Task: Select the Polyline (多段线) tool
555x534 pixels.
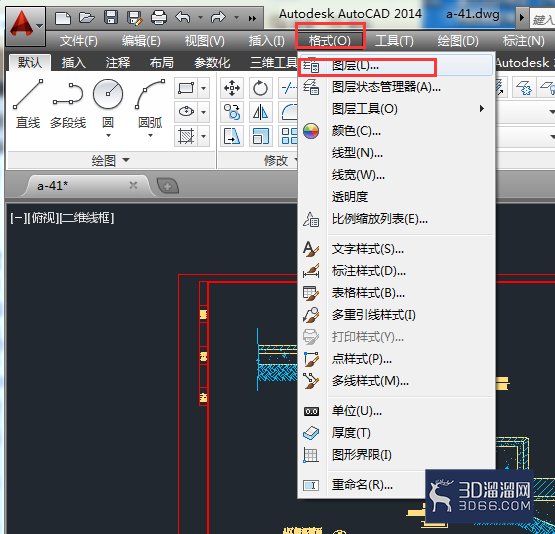Action: pos(68,104)
